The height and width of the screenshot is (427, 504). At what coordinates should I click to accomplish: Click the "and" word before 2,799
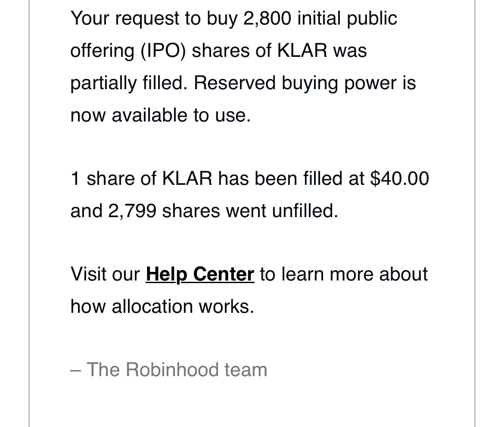(86, 211)
